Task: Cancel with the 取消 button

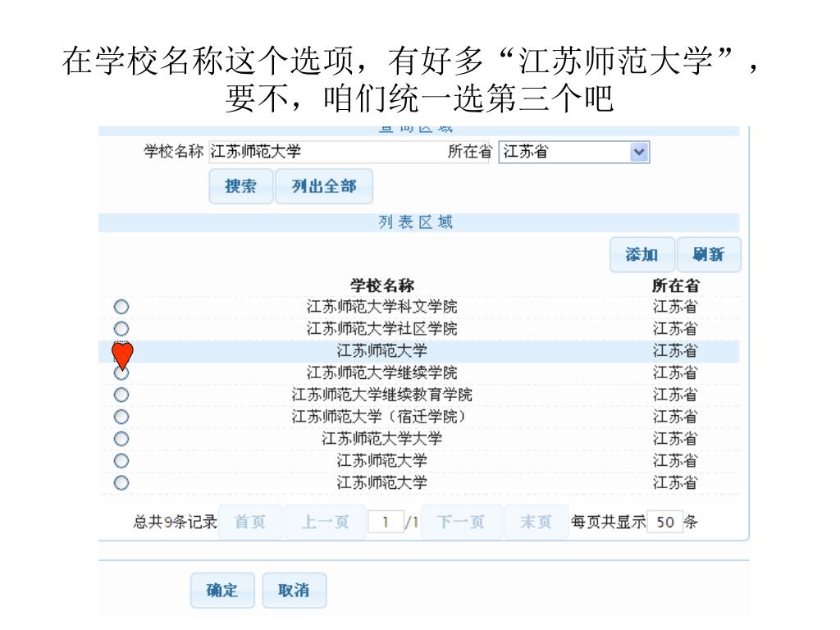Action: [x=294, y=591]
